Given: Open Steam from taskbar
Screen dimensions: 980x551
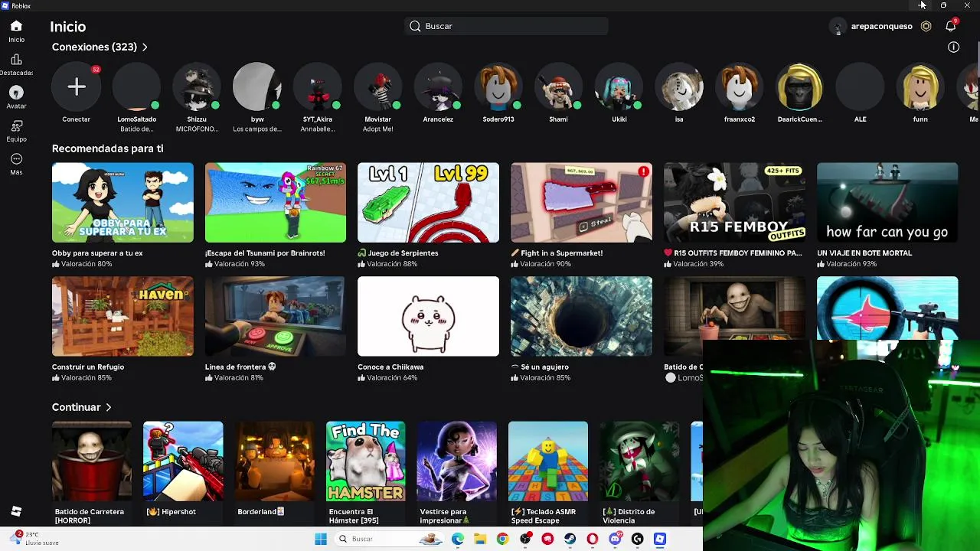Looking at the screenshot, I should (570, 539).
